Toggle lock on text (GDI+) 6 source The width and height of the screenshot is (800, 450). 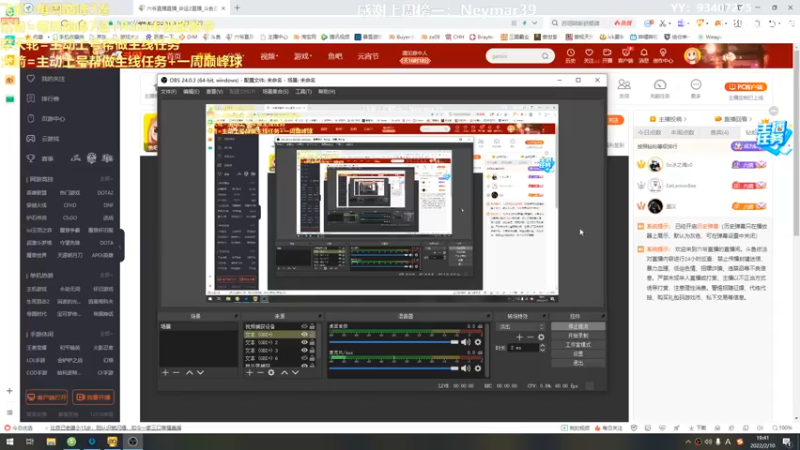(x=312, y=358)
